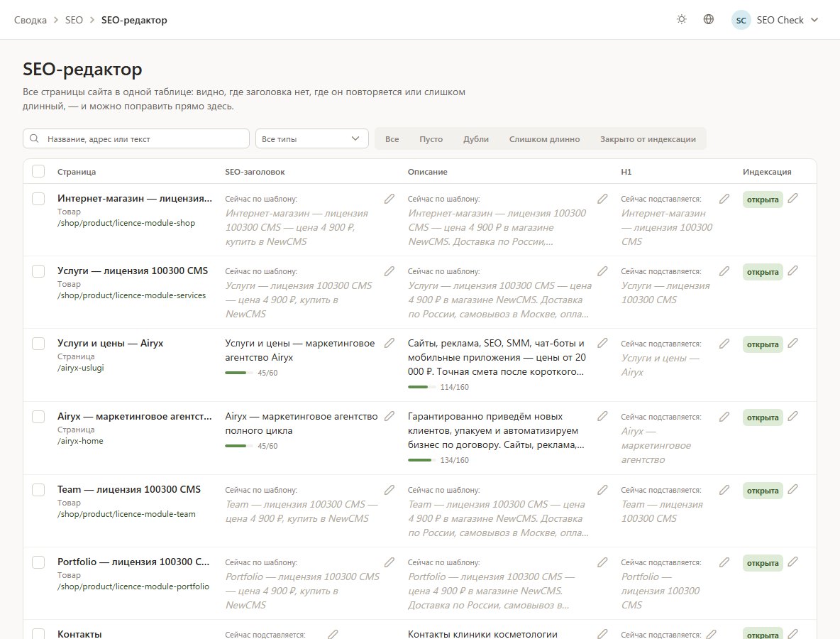Edit indexing pencil for Интернет-магазин row
Image resolution: width=840 pixels, height=639 pixels.
793,198
